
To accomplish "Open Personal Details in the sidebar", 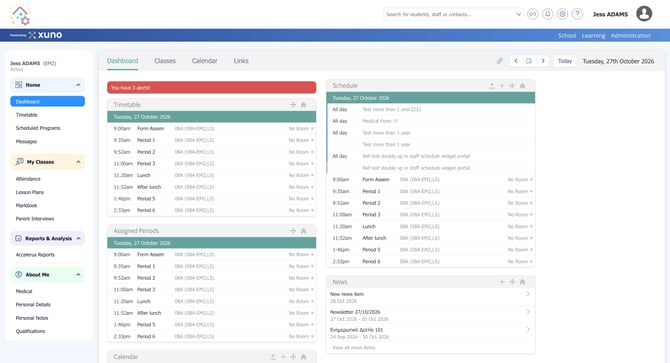I will [33, 304].
